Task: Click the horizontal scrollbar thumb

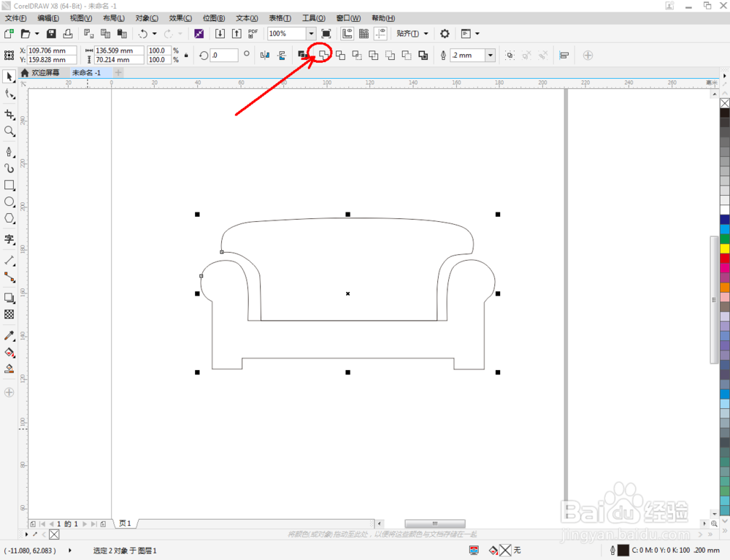Action: [x=435, y=523]
